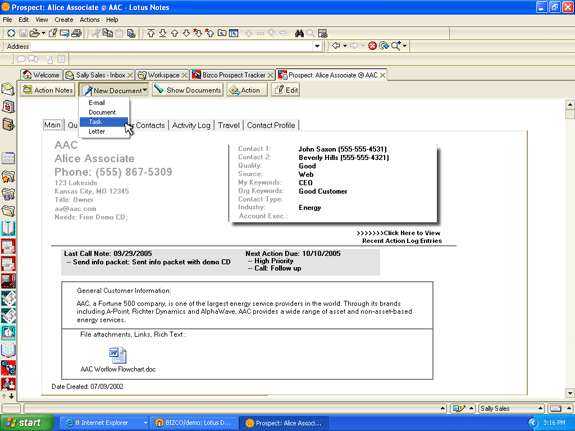Click the Forward mail toolbar icon

tap(65, 33)
